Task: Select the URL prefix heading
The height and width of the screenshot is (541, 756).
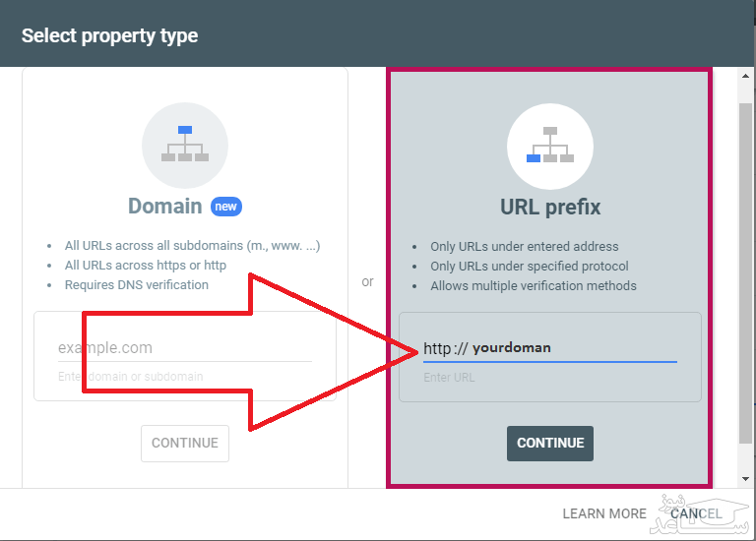Action: point(549,208)
